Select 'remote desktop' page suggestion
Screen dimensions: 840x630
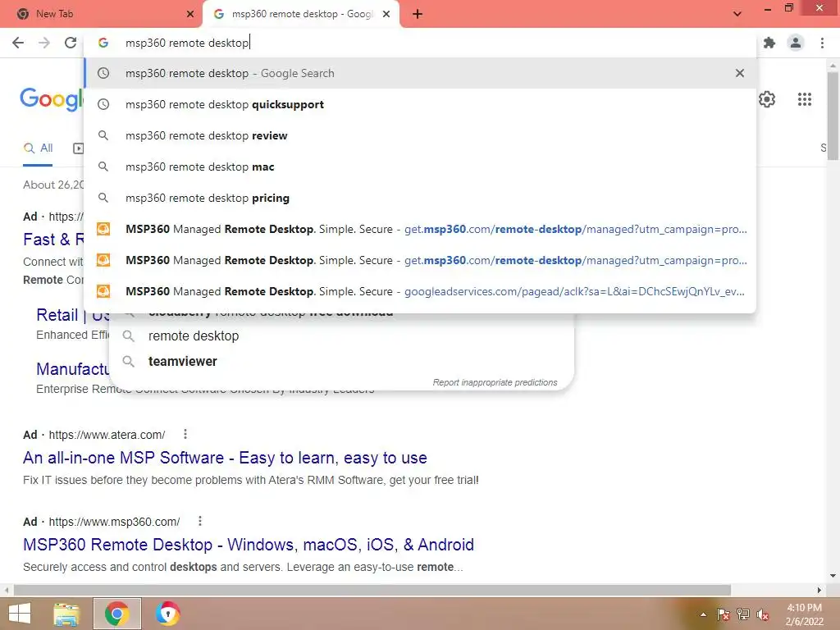pyautogui.click(x=194, y=336)
